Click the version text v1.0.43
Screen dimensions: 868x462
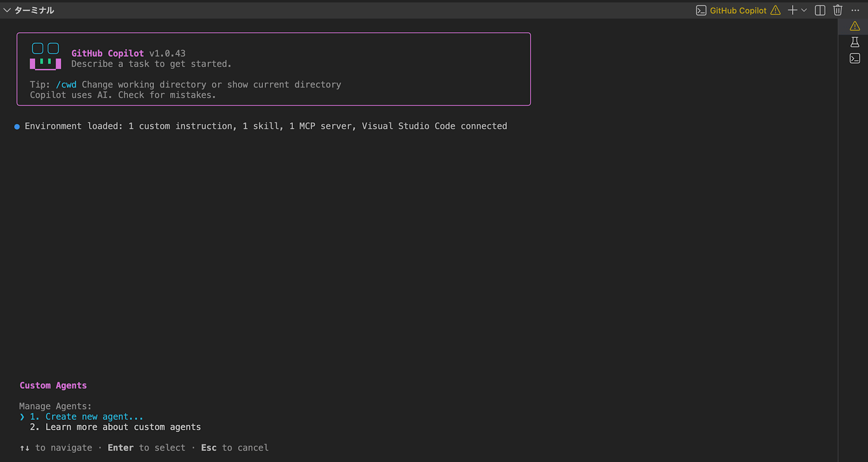pyautogui.click(x=167, y=53)
